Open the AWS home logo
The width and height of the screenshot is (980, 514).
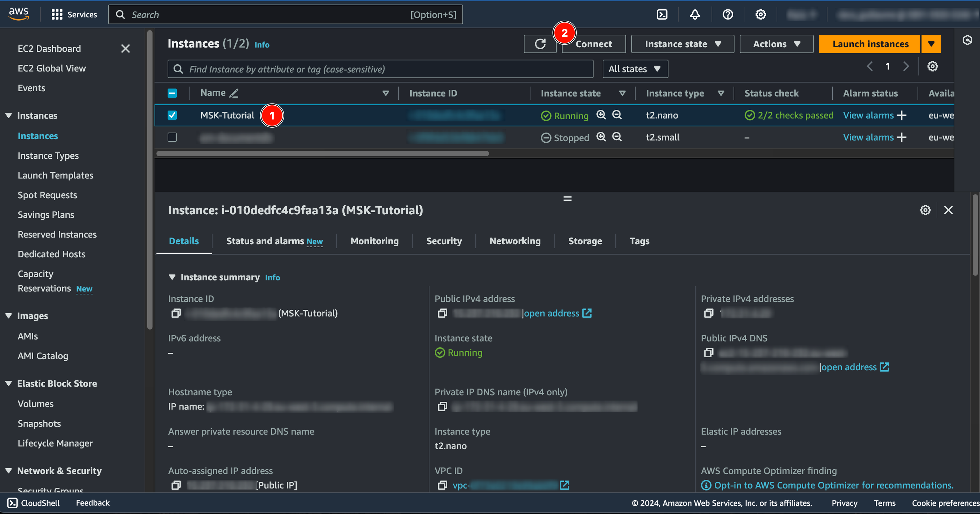[x=19, y=14]
